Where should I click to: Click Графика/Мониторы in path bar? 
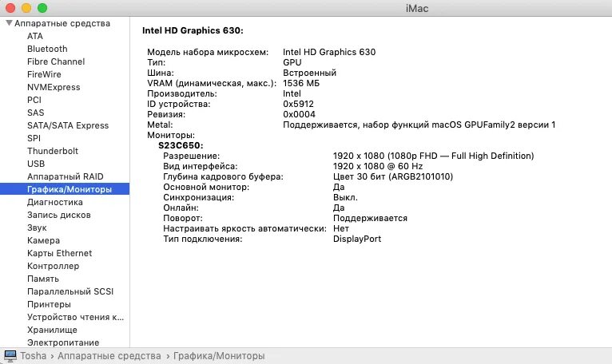pyautogui.click(x=219, y=356)
